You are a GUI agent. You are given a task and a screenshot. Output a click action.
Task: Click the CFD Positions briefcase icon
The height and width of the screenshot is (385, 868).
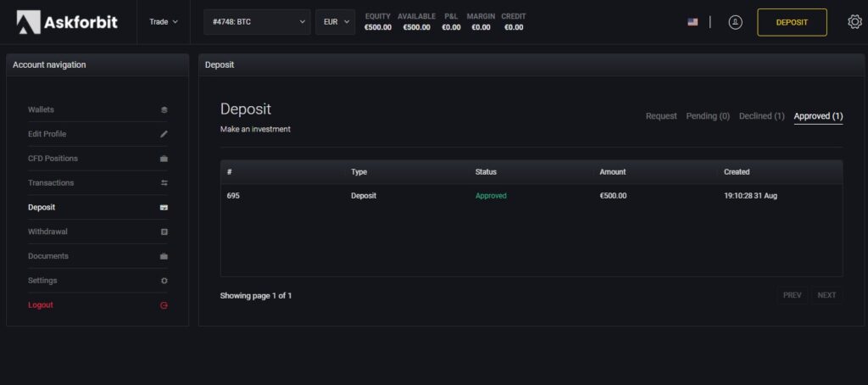[x=164, y=159]
